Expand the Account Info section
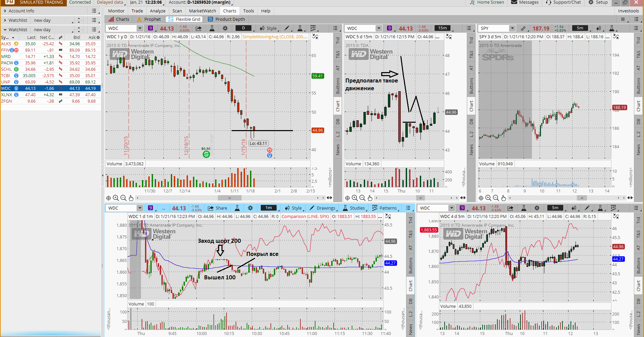 [x=5, y=11]
